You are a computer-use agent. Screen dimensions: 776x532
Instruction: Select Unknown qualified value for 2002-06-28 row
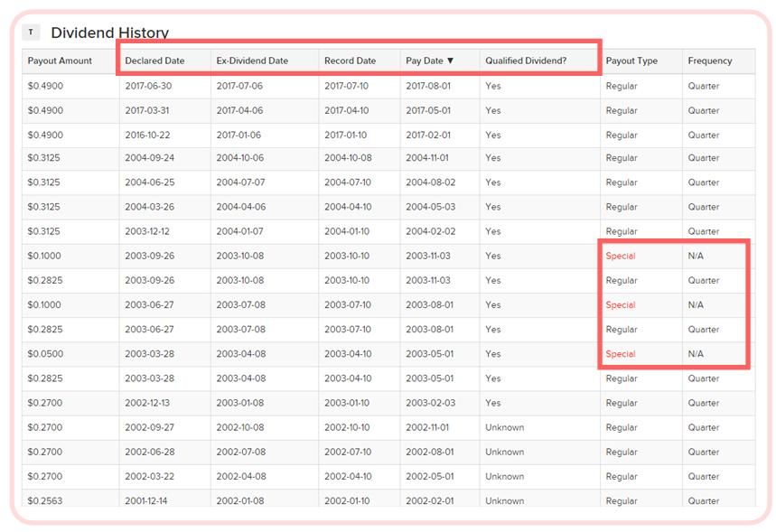(504, 452)
